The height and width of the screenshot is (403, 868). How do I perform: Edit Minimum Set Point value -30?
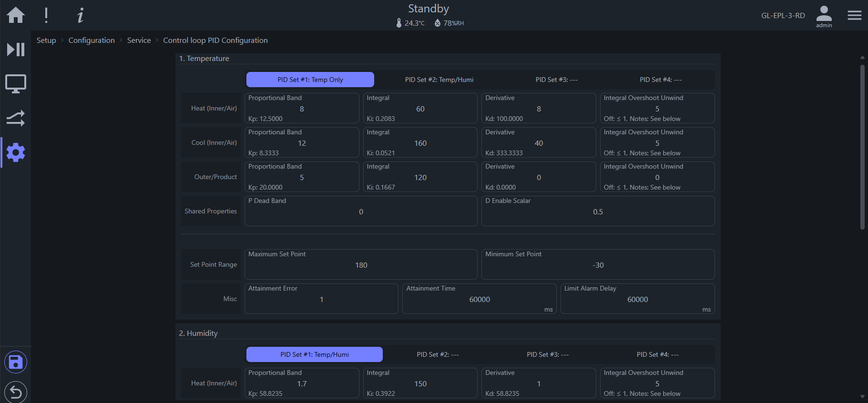point(598,264)
